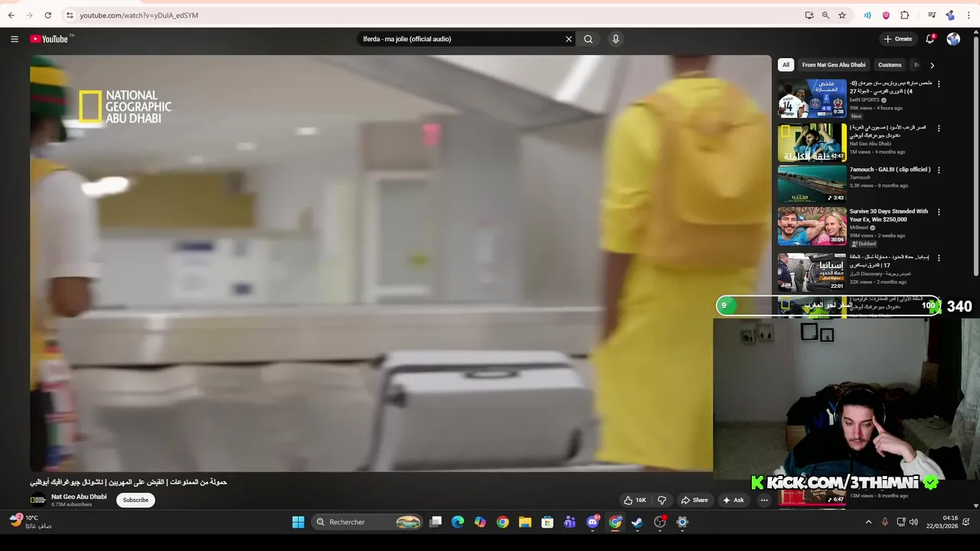Open the MrBeast 30:04 video thumbnail
The image size is (980, 551).
pyautogui.click(x=812, y=227)
